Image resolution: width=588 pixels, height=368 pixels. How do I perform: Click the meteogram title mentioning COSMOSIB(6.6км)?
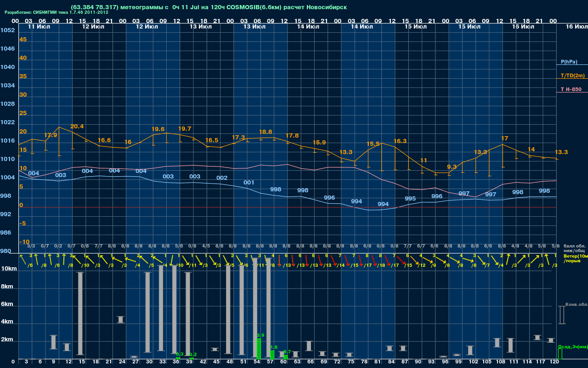click(209, 7)
